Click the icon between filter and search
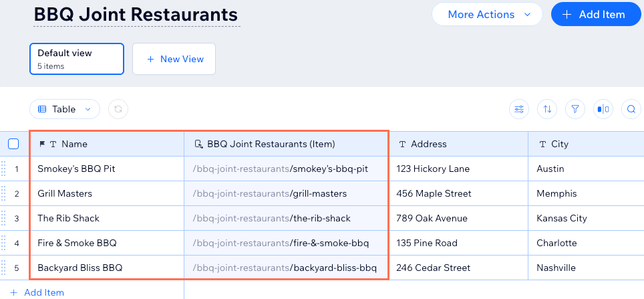Image resolution: width=644 pixels, height=299 pixels. click(603, 109)
